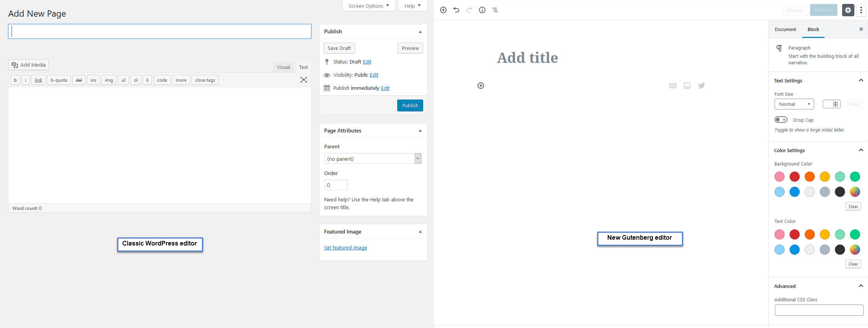Click Add Media button in classic editor
Screen dimensions: 868x328
coord(29,65)
